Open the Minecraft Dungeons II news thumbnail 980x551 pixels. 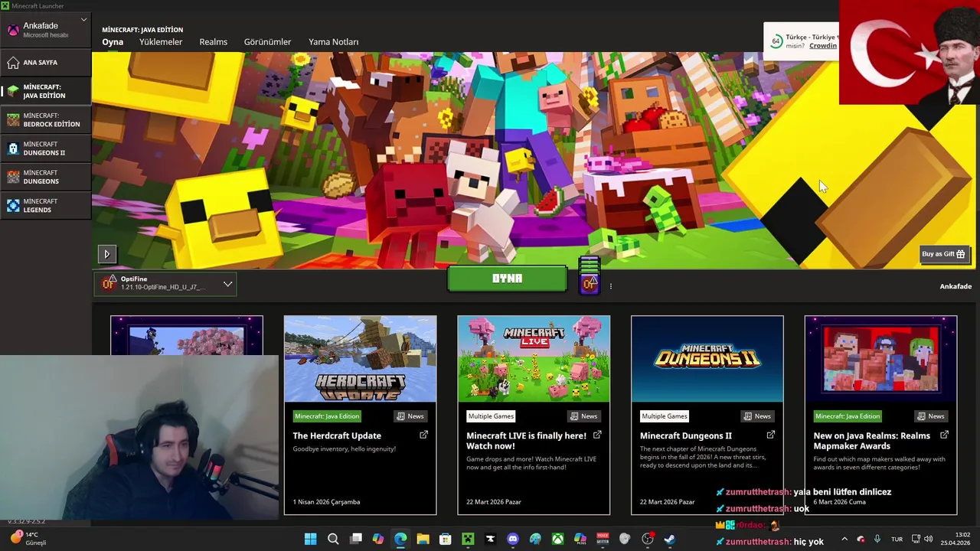coord(707,359)
